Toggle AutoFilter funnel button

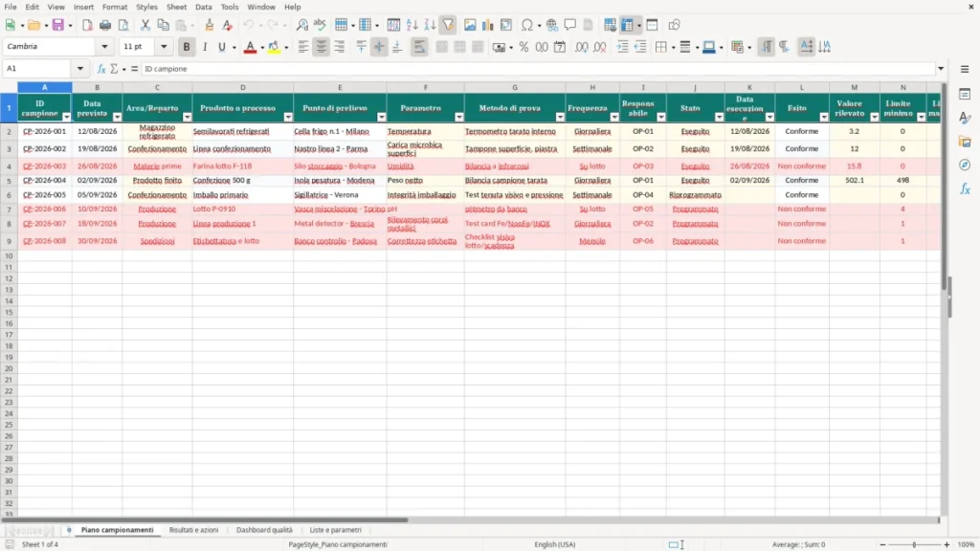click(448, 25)
